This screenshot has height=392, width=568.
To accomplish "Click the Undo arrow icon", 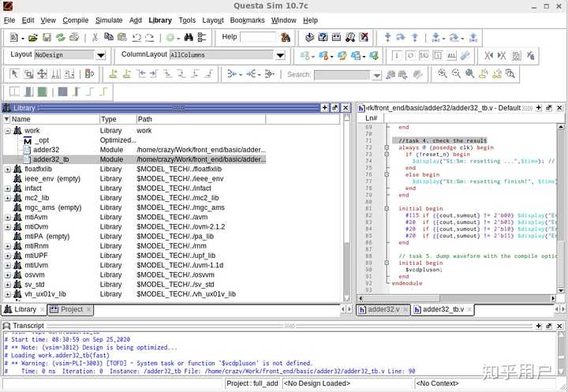I will [x=136, y=37].
